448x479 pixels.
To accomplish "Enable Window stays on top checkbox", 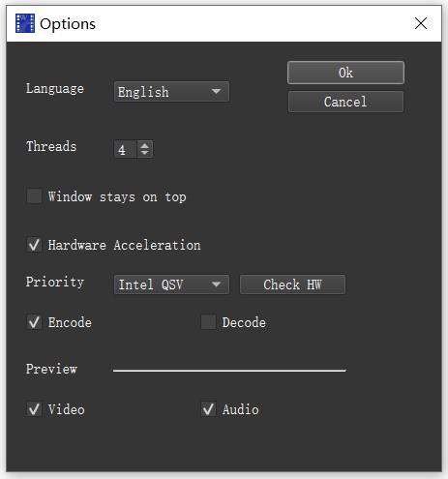I will click(34, 196).
